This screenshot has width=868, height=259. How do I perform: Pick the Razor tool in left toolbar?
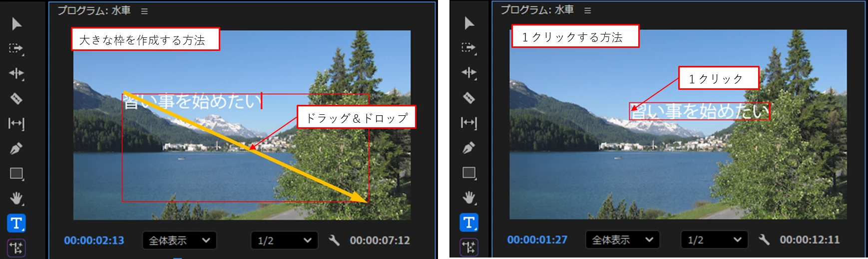click(x=16, y=98)
